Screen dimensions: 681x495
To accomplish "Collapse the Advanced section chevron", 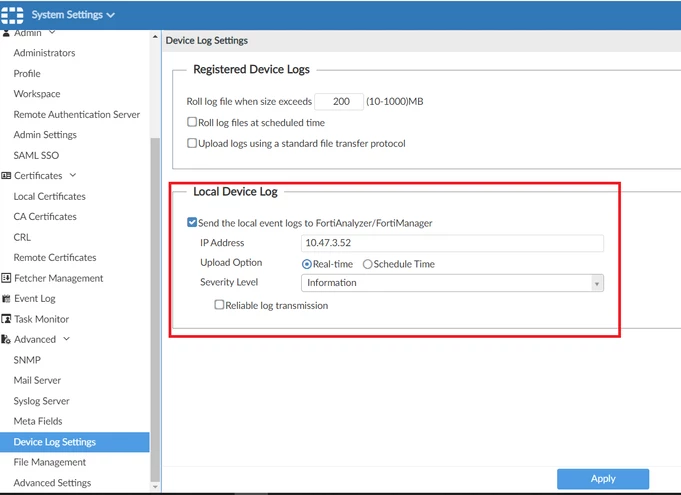I will click(x=66, y=339).
